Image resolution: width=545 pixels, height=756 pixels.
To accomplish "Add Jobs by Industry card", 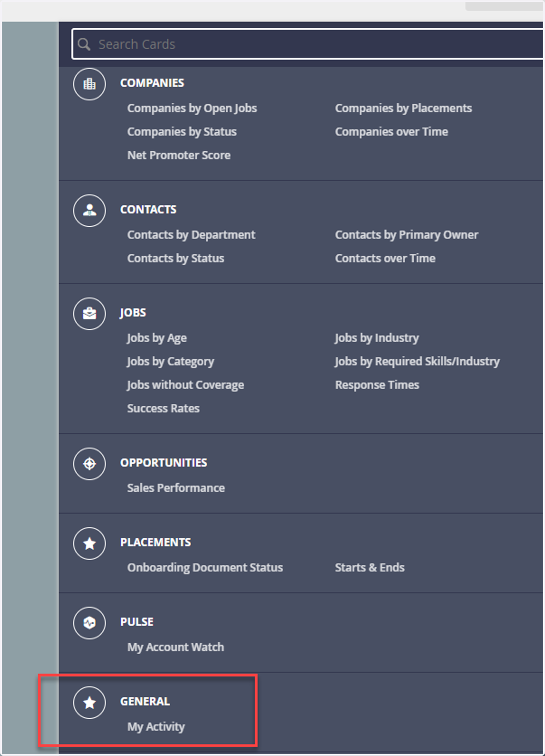I will coord(377,338).
